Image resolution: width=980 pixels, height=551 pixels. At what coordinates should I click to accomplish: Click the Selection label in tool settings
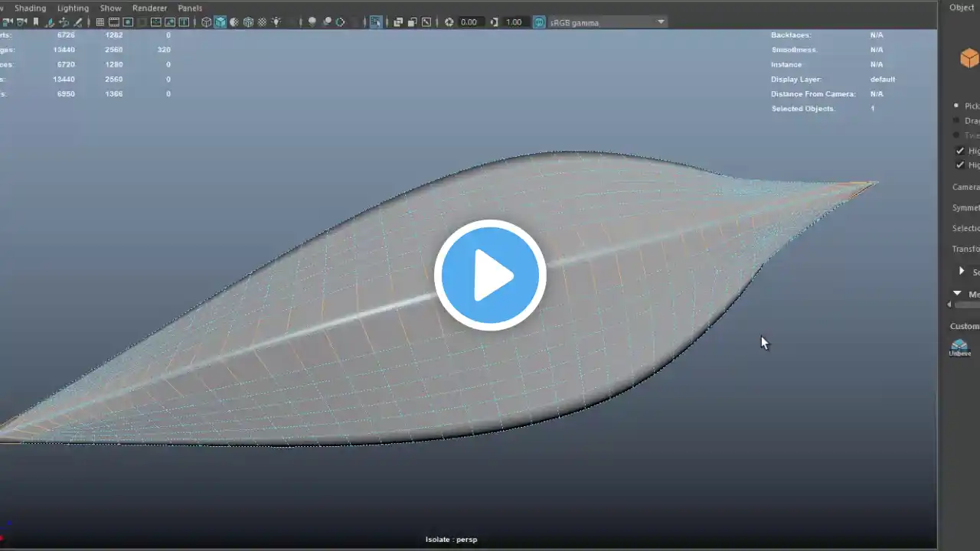(x=965, y=228)
